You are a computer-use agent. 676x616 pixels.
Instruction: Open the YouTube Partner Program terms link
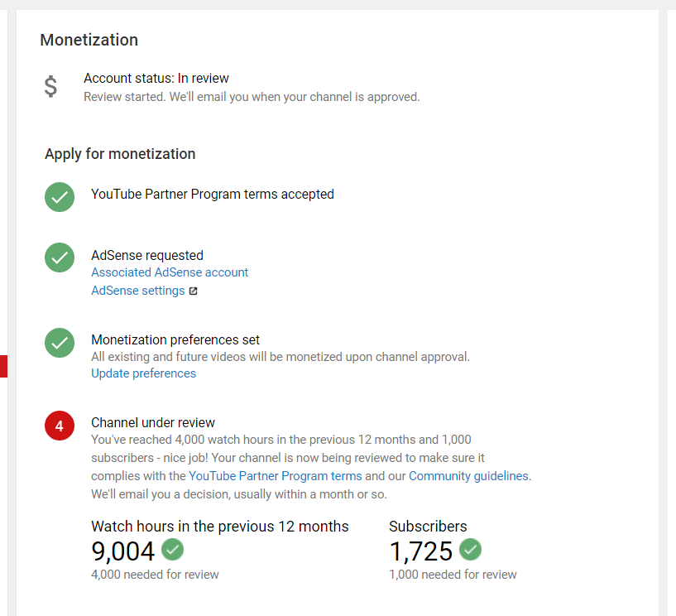(x=276, y=476)
